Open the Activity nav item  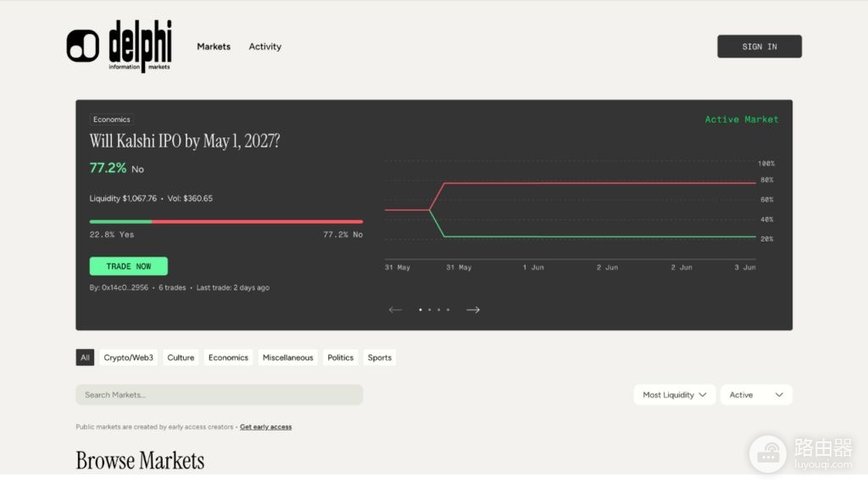[264, 47]
